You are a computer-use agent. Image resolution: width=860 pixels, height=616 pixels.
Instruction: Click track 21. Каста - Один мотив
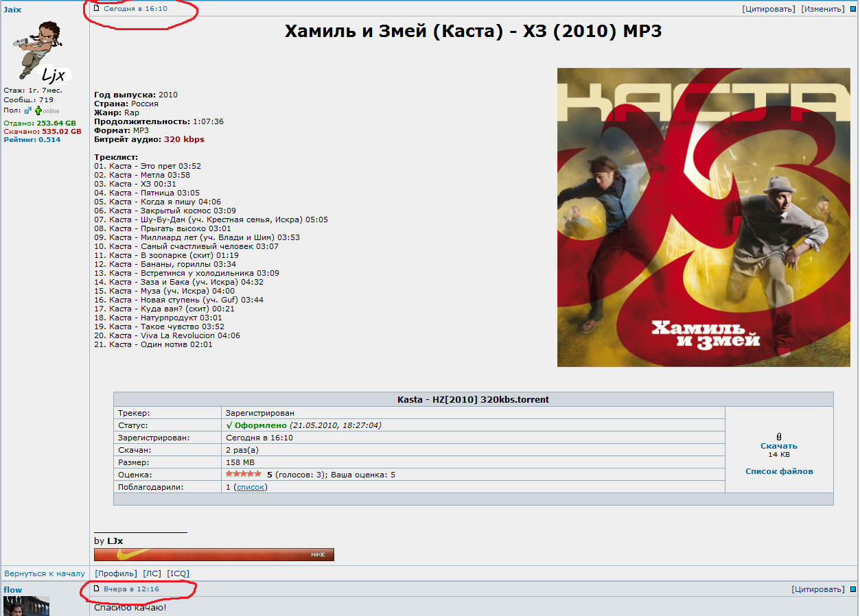click(153, 344)
